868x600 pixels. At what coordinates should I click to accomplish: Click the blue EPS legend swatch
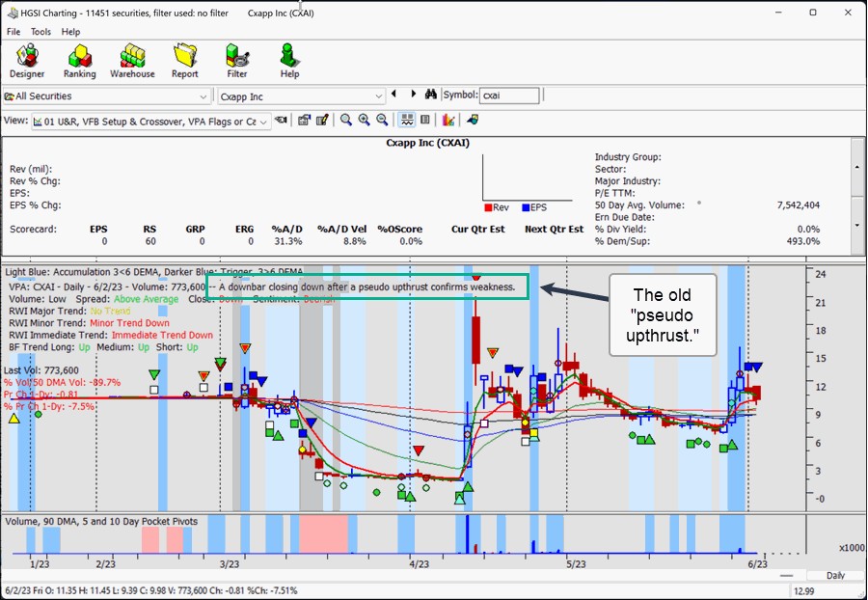[526, 207]
